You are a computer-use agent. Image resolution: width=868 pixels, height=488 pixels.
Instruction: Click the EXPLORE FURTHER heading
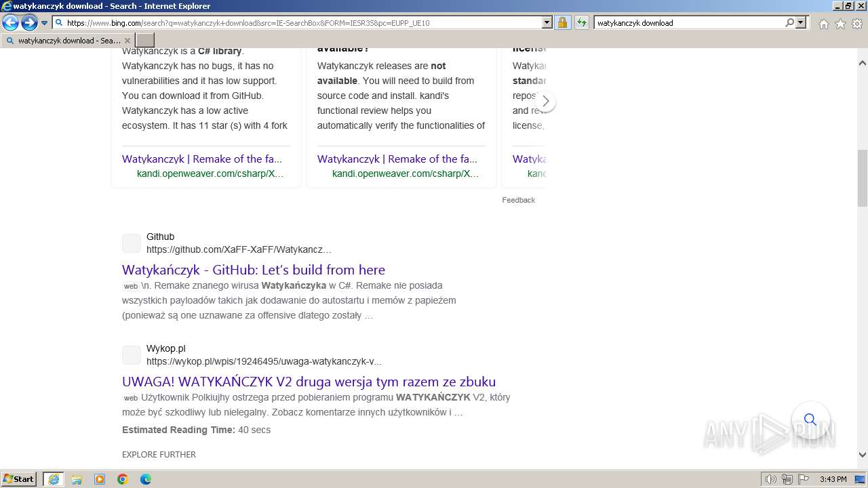[x=159, y=455]
